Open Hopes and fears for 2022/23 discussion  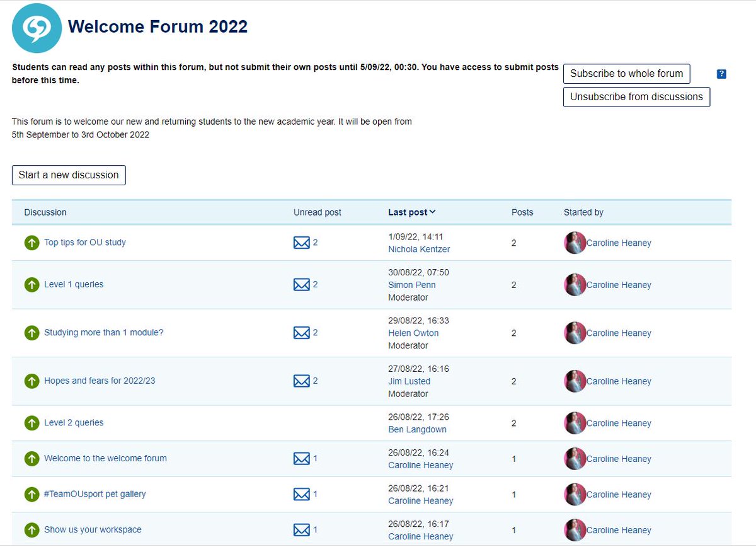[100, 381]
